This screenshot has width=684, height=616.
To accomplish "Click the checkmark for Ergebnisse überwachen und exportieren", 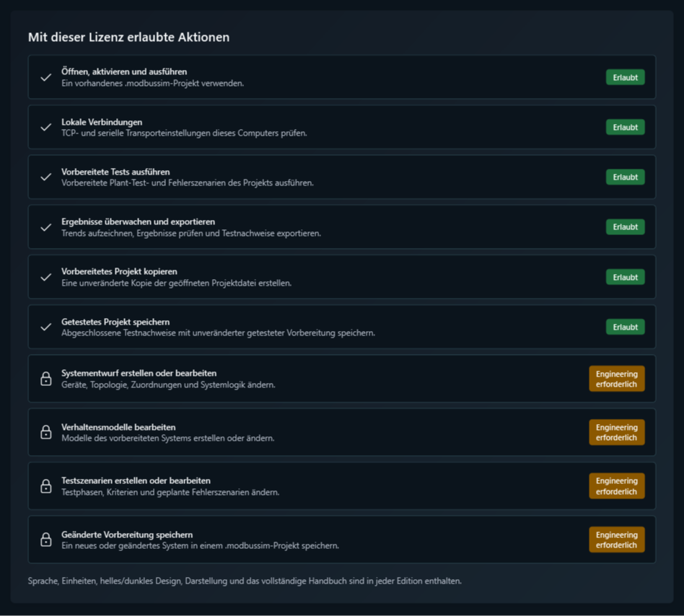I will (45, 227).
